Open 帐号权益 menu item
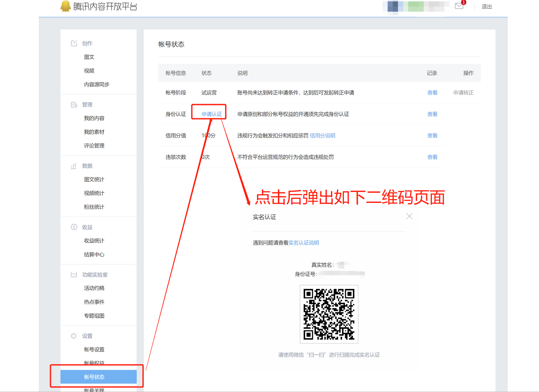Image resolution: width=539 pixels, height=392 pixels. coord(94,363)
